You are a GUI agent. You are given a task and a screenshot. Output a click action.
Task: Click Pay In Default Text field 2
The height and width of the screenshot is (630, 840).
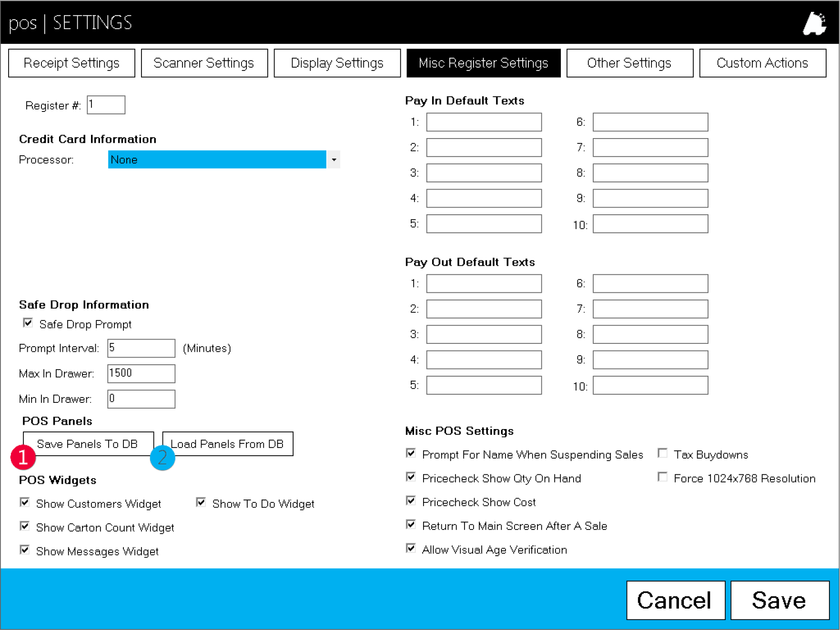(x=484, y=147)
